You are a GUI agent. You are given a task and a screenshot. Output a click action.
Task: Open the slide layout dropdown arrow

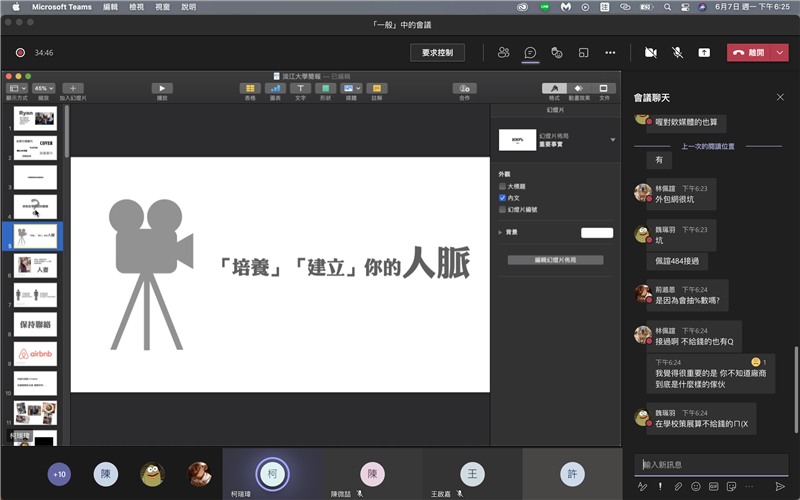coord(612,140)
